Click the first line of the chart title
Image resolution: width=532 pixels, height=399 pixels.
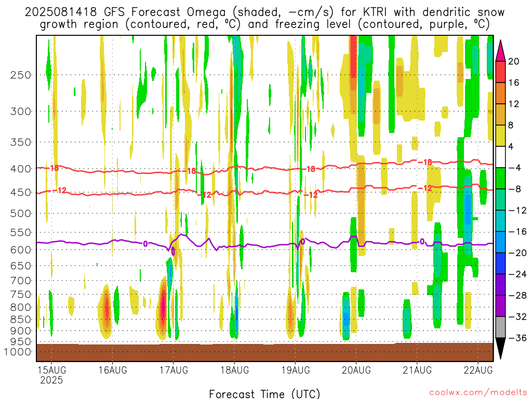(x=264, y=12)
